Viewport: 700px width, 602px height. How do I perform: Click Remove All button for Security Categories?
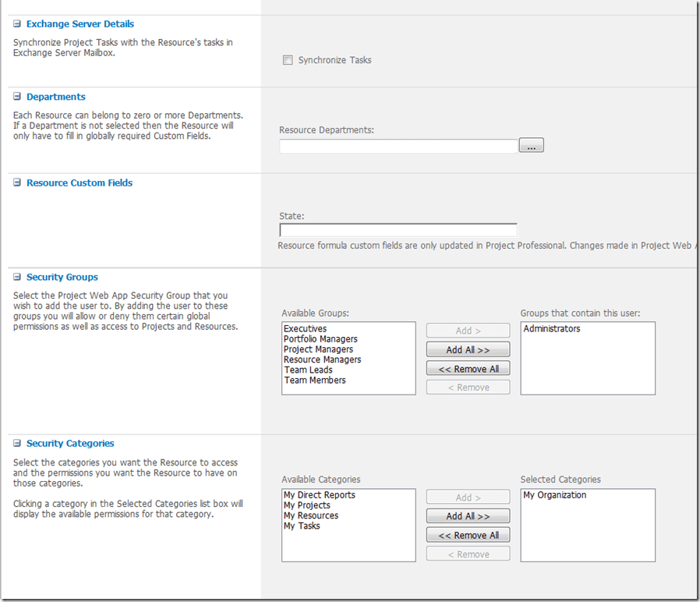468,535
